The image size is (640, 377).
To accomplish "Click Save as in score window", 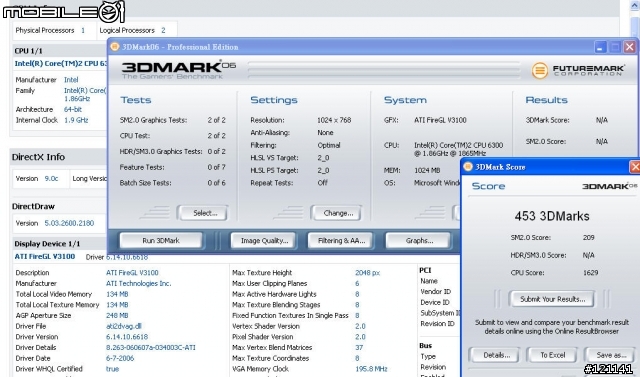I will [610, 355].
